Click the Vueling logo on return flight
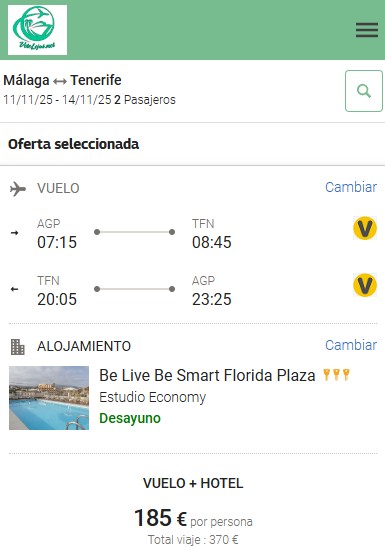Screen dimensions: 385x547 click(x=365, y=285)
